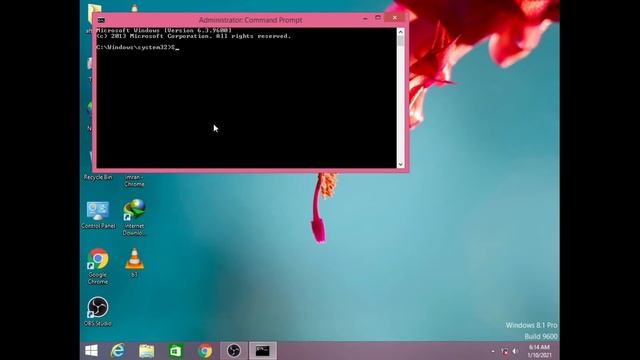Open the volume control tray icon
The image size is (640, 360).
pos(516,351)
